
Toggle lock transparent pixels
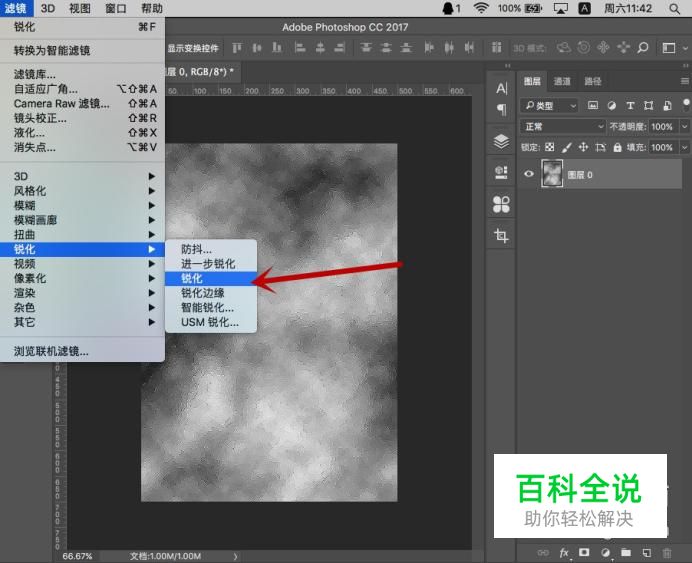(x=549, y=147)
